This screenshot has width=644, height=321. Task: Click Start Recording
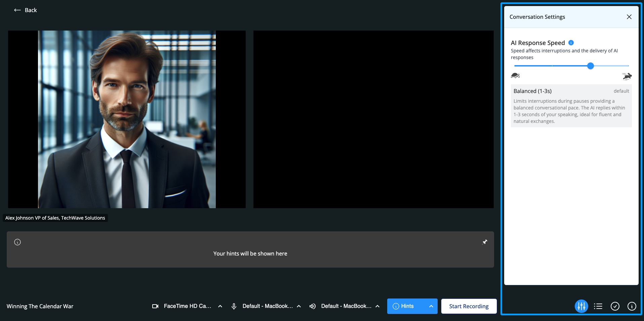tap(469, 306)
